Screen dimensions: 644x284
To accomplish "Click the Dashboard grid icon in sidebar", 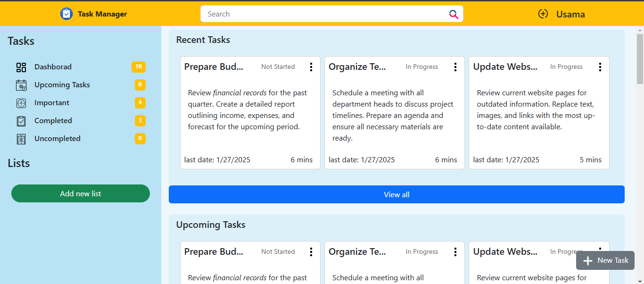I will click(x=21, y=67).
